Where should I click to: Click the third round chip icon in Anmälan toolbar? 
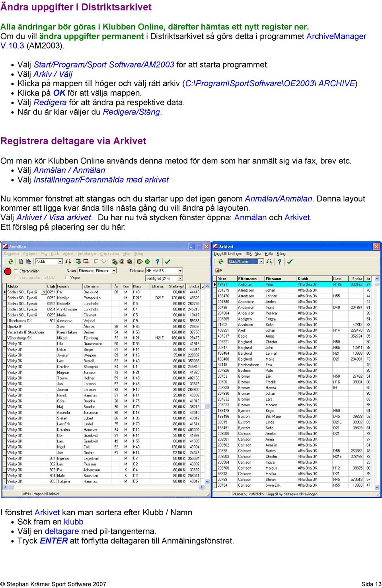tap(130, 262)
